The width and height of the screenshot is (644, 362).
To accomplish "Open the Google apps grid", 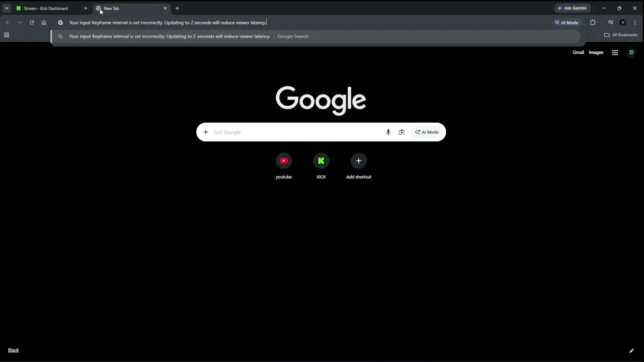I will [x=615, y=52].
